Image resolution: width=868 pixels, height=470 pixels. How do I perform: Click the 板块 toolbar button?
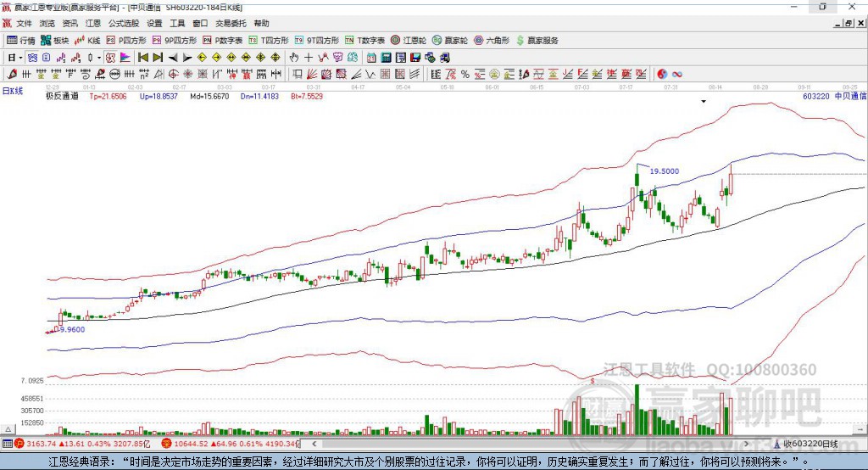[x=55, y=41]
